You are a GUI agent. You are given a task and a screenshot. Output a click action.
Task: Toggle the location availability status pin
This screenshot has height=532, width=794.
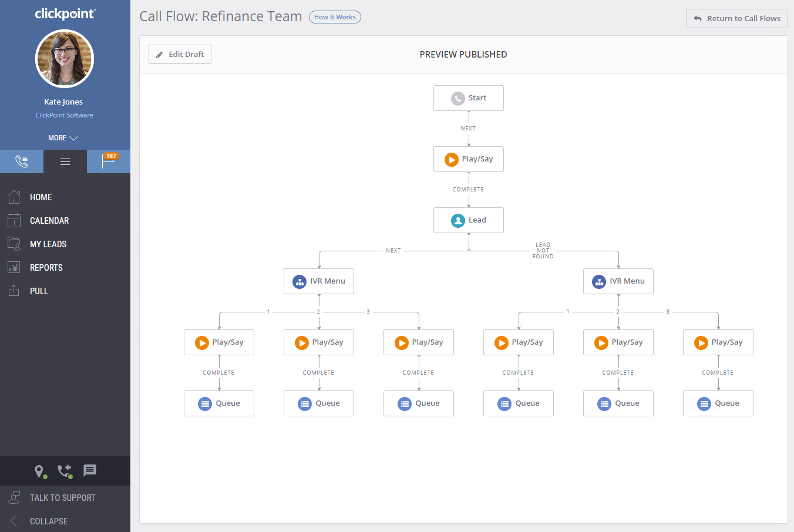click(x=40, y=471)
